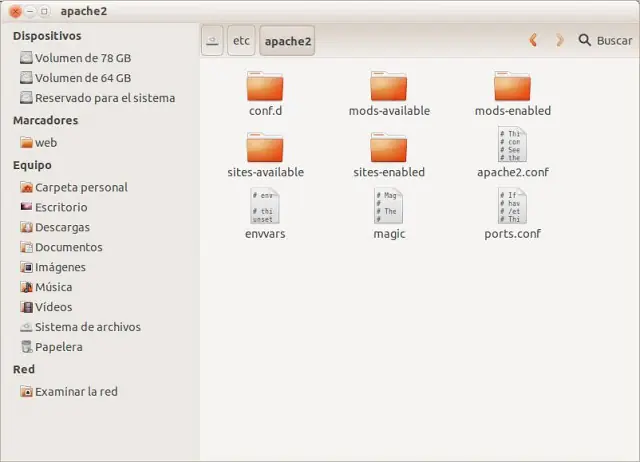Select the sites-available name text

pyautogui.click(x=265, y=172)
